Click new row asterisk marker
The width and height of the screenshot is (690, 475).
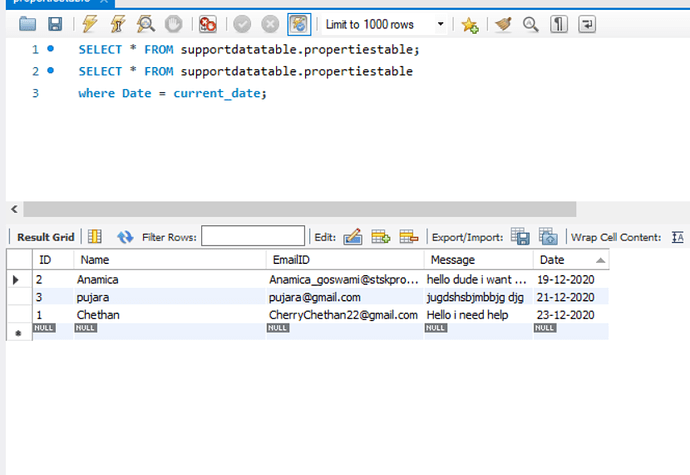tap(18, 333)
